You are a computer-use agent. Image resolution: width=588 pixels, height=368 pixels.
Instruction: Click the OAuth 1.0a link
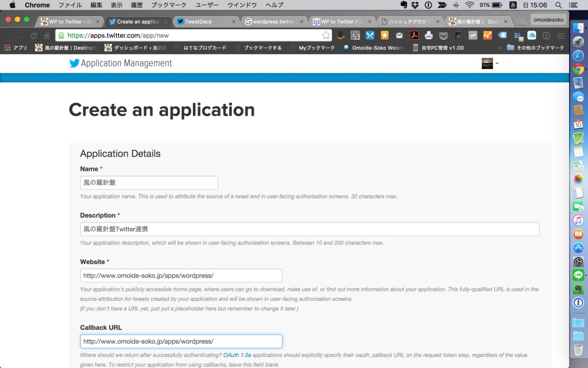(x=237, y=355)
